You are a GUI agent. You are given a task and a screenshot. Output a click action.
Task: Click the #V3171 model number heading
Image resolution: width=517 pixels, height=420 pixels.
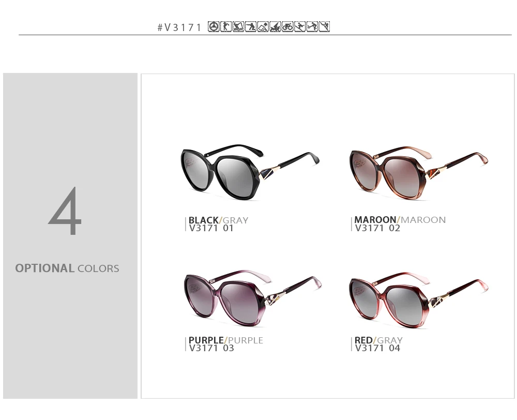(x=179, y=27)
